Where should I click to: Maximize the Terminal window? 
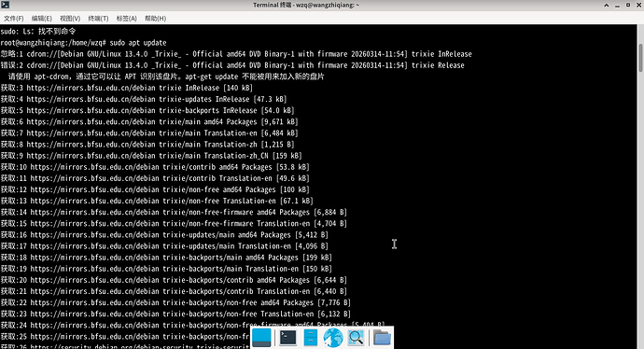628,5
